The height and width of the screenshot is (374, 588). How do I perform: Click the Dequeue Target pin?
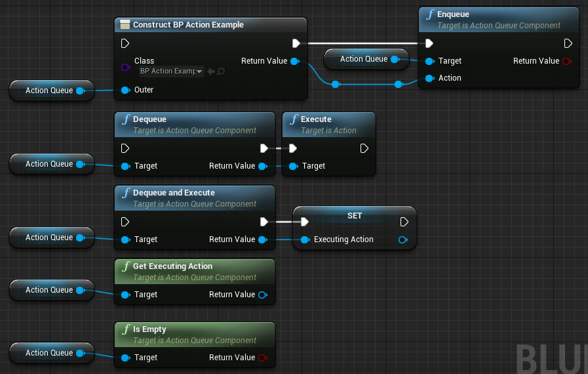tap(126, 166)
